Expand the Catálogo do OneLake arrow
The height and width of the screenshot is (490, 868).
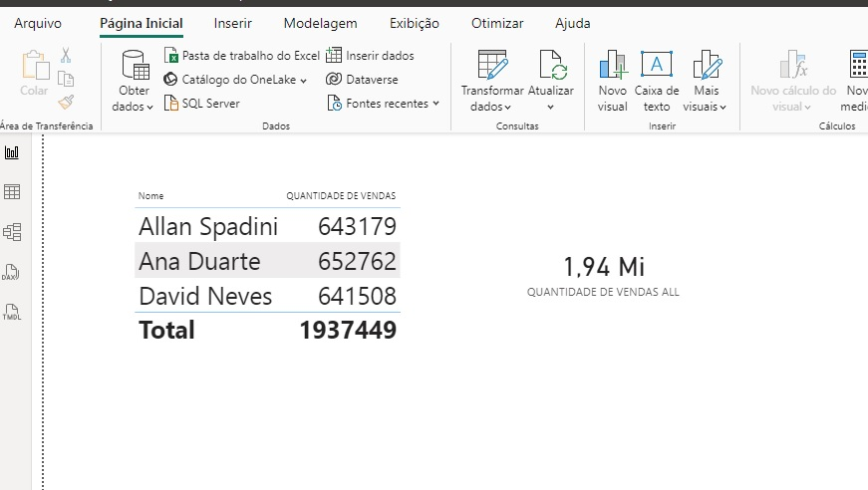tap(303, 81)
